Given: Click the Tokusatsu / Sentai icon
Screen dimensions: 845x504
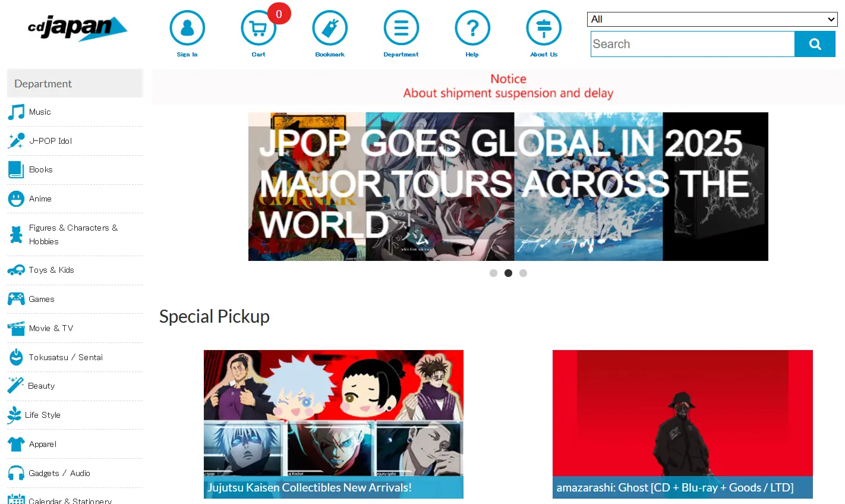Looking at the screenshot, I should [16, 357].
